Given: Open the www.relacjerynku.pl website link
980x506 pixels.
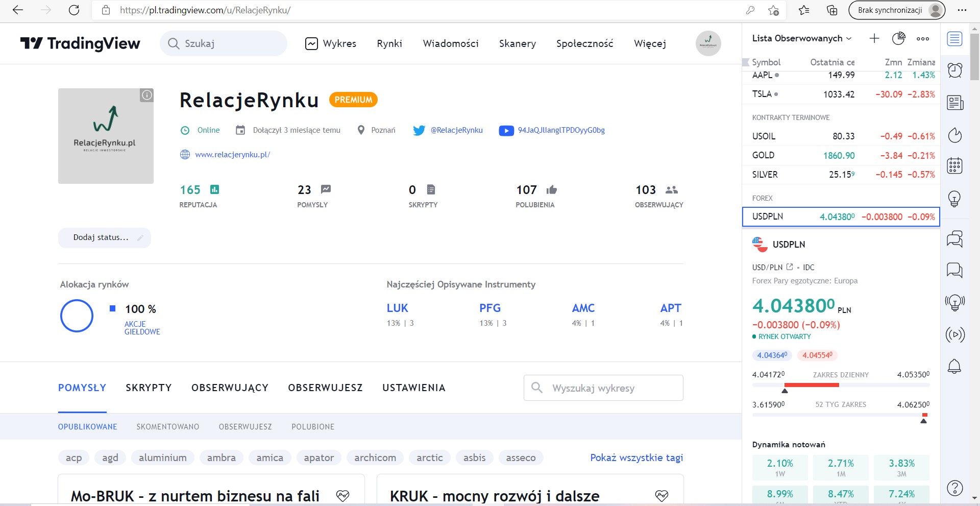Looking at the screenshot, I should pos(232,155).
